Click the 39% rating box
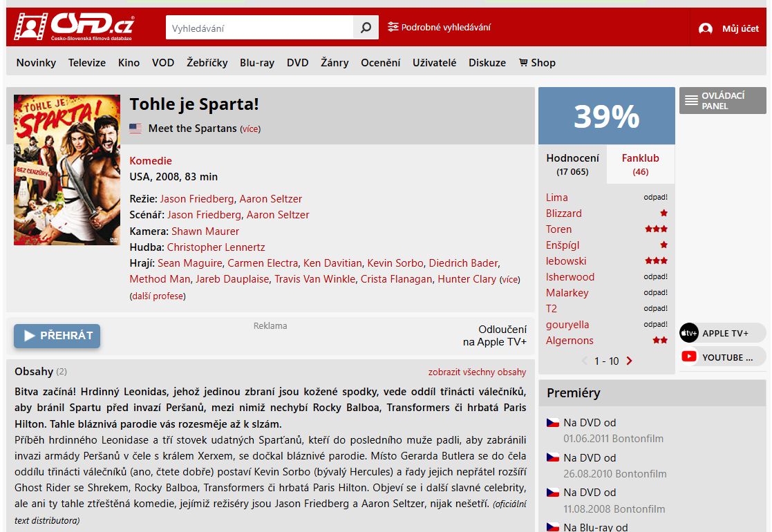772x532 pixels. (x=607, y=116)
